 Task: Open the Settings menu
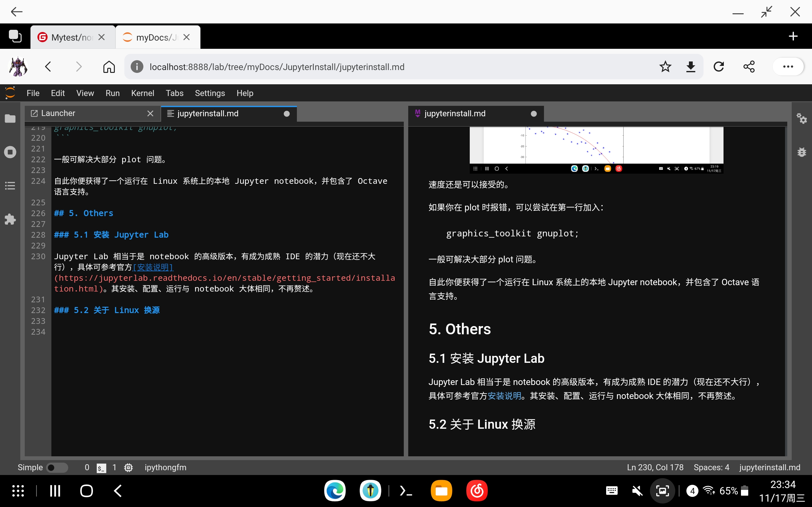point(210,93)
